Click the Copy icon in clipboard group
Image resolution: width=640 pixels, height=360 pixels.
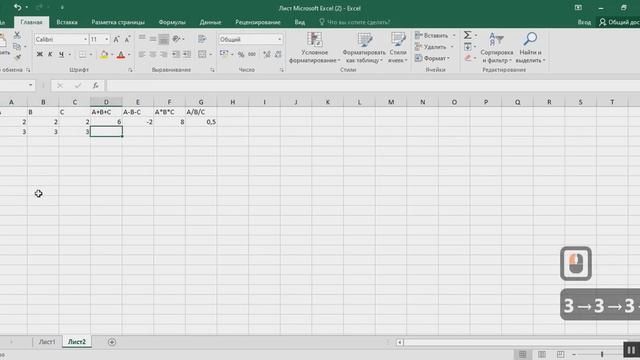coord(17,47)
